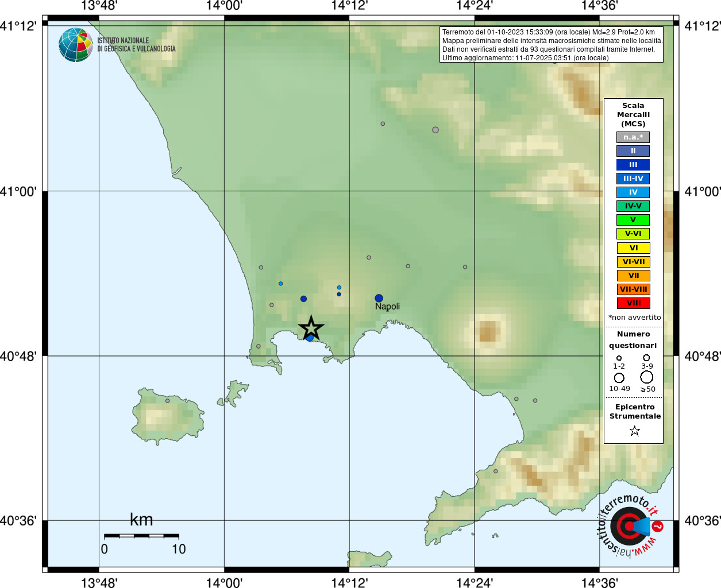Image resolution: width=721 pixels, height=588 pixels.
Task: Click the blue III-IV intensity swatch
Action: (x=633, y=179)
